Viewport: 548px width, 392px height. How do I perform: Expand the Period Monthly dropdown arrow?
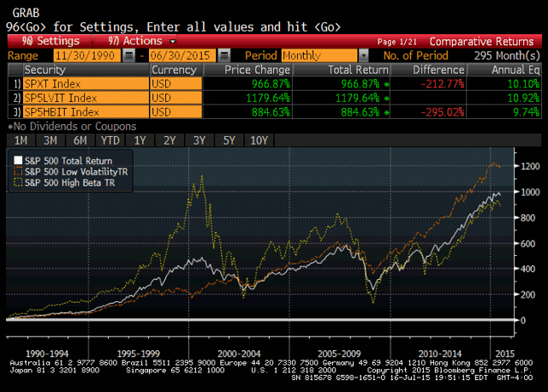click(x=363, y=55)
